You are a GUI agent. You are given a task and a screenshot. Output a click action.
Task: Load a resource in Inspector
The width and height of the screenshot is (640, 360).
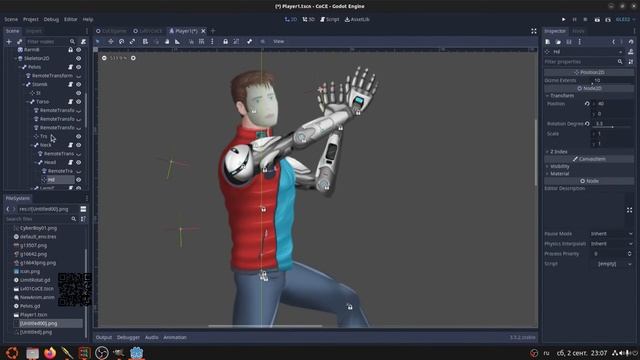click(558, 42)
